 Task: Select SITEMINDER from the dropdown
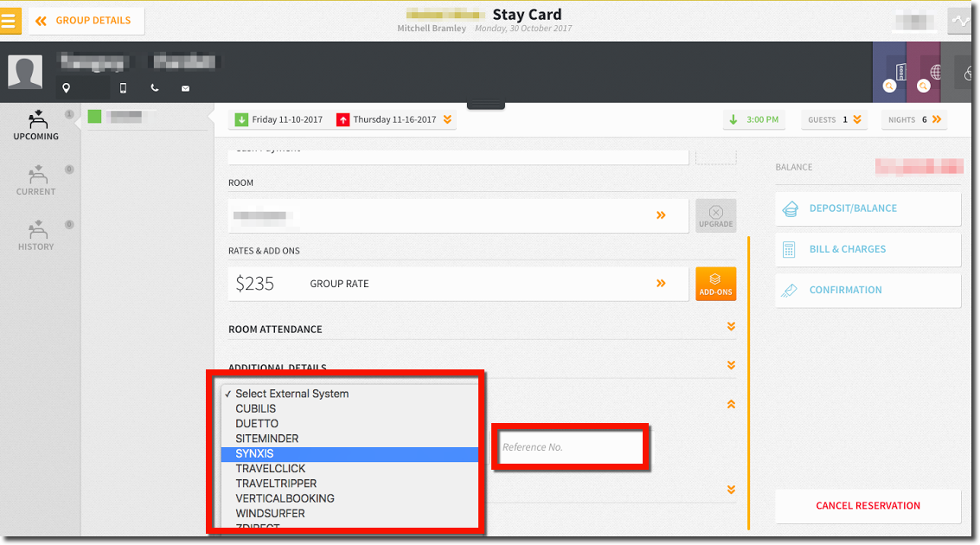(349, 439)
